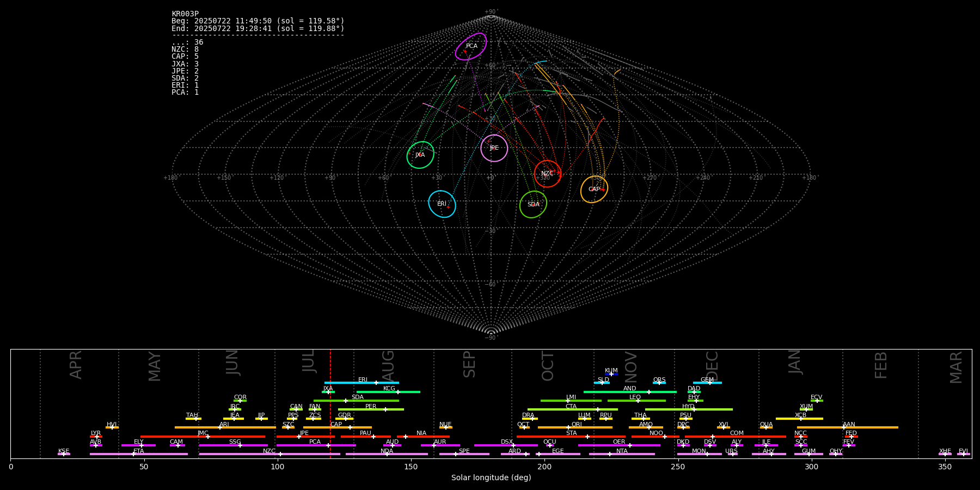Click the DRA shower bar in timeline

coord(530,419)
